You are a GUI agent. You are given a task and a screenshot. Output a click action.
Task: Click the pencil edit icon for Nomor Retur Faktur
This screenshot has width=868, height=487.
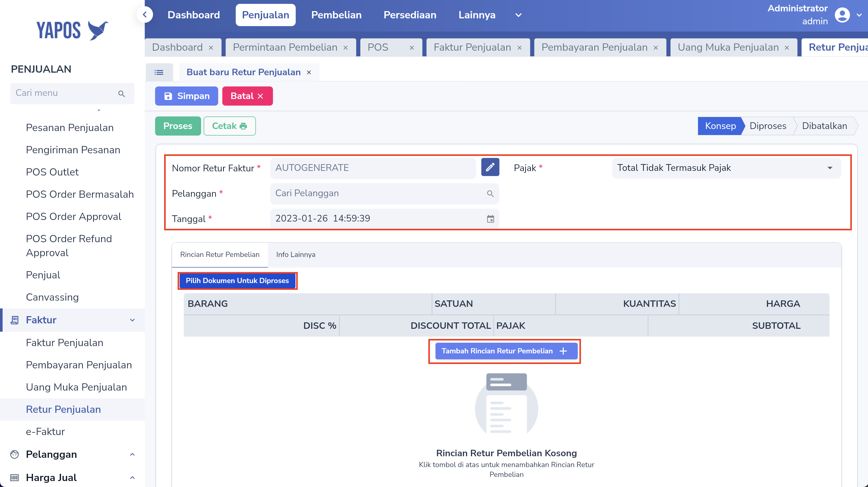point(490,167)
